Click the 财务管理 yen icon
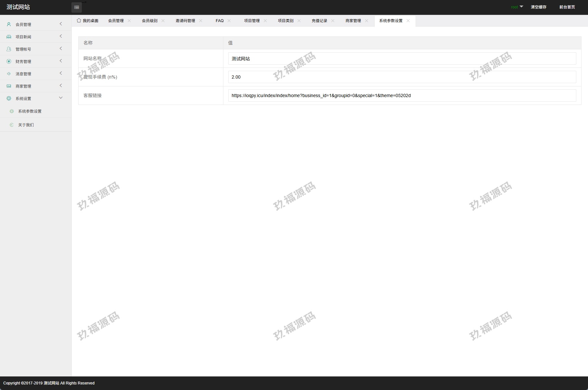The height and width of the screenshot is (390, 588). point(9,61)
